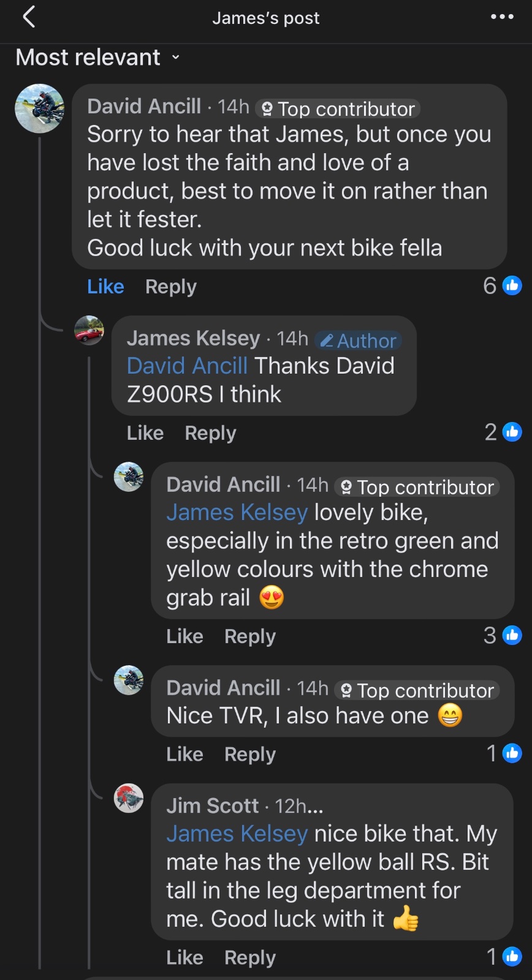The width and height of the screenshot is (532, 980).
Task: View the like reaction on Nice TVR comment
Action: (x=504, y=753)
